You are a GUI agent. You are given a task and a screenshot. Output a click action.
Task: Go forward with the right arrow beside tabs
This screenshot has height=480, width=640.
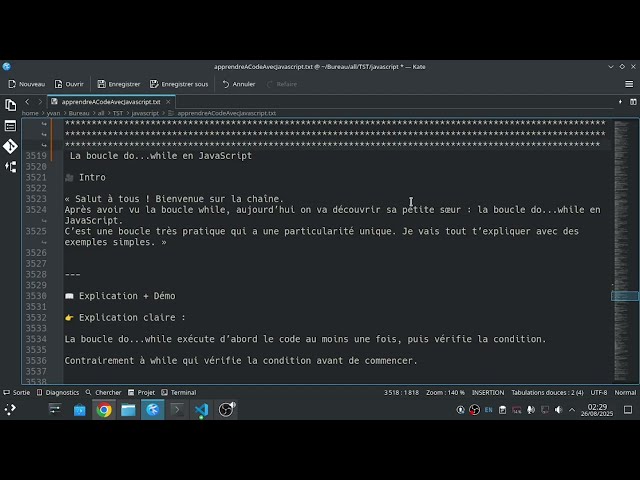point(40,102)
